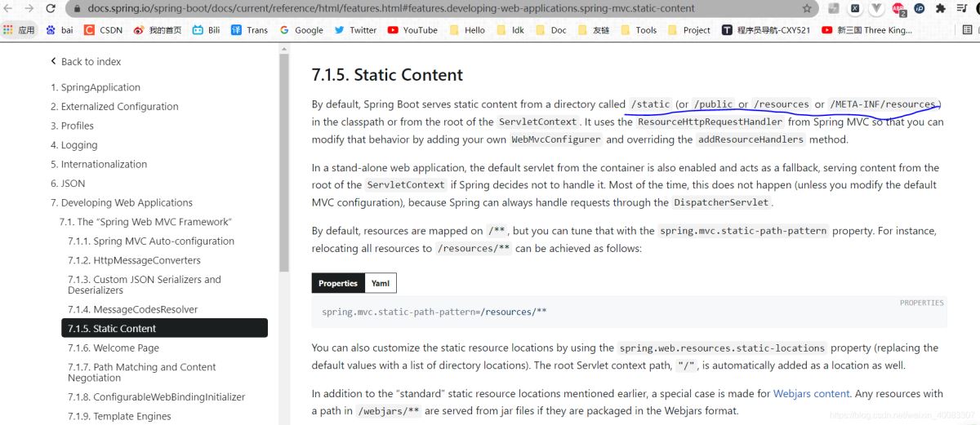This screenshot has width=980, height=425.
Task: Open the Trans bookmark
Action: (x=249, y=30)
